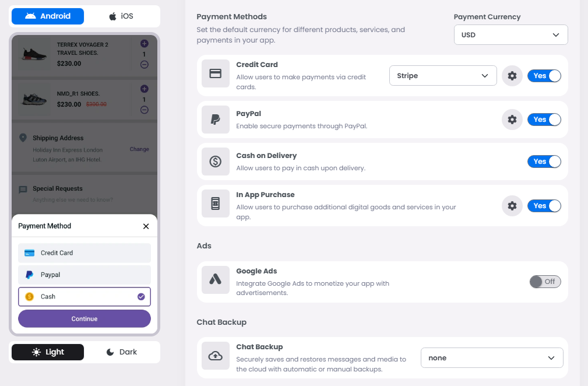Switch preview to the iOS tab
Screen dimensions: 588x386
point(121,16)
